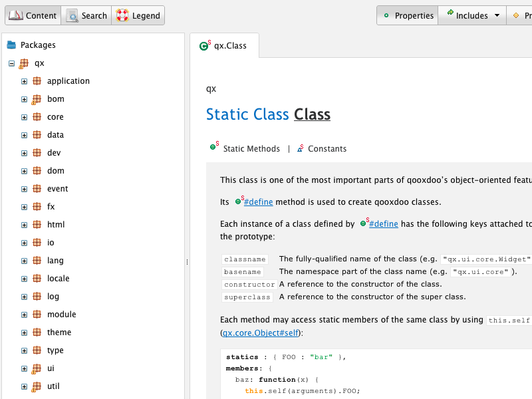Click the Search magnifier icon
Viewport: 532px width, 399px height.
coord(72,15)
